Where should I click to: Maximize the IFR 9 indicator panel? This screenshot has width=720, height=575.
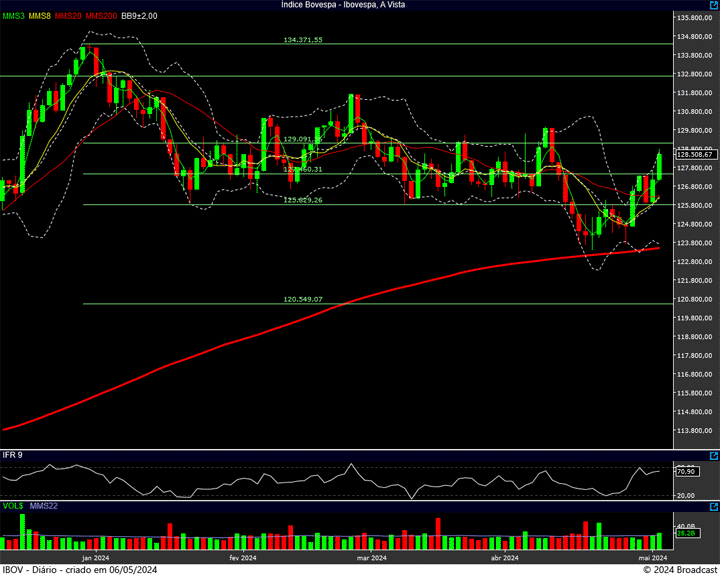(x=713, y=455)
